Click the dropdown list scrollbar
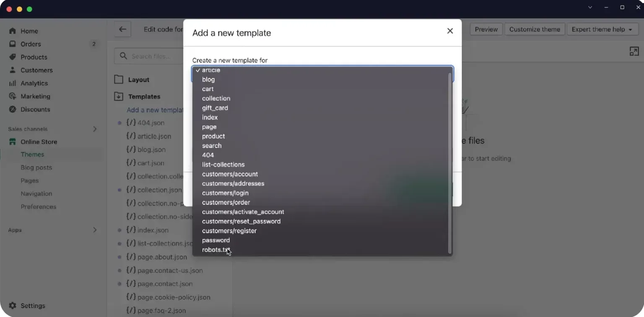This screenshot has height=317, width=644. [x=450, y=163]
